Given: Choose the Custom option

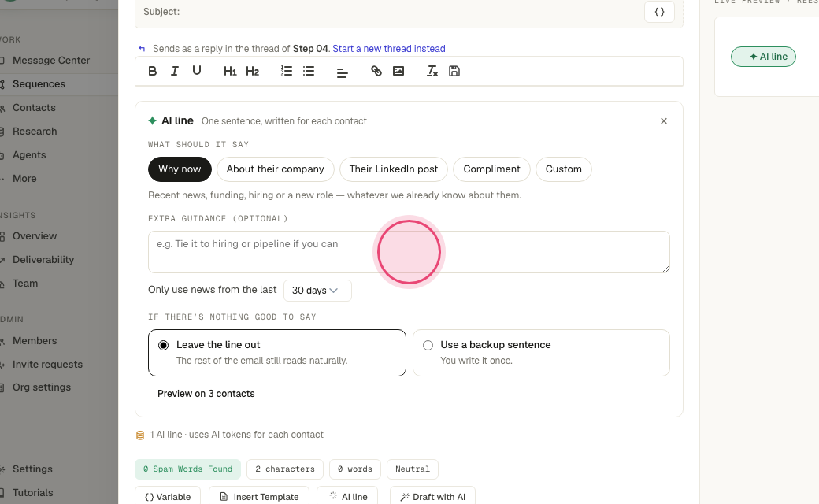Looking at the screenshot, I should (564, 169).
